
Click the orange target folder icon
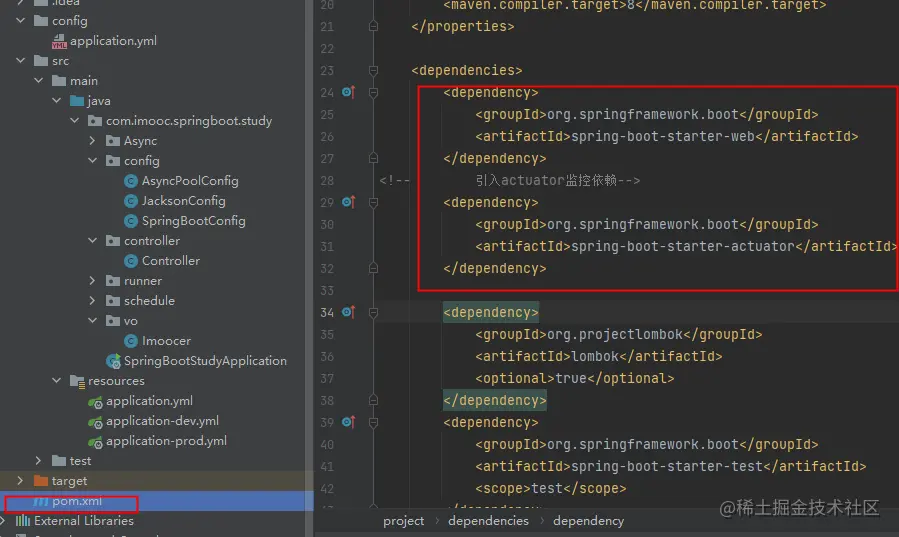pos(41,480)
